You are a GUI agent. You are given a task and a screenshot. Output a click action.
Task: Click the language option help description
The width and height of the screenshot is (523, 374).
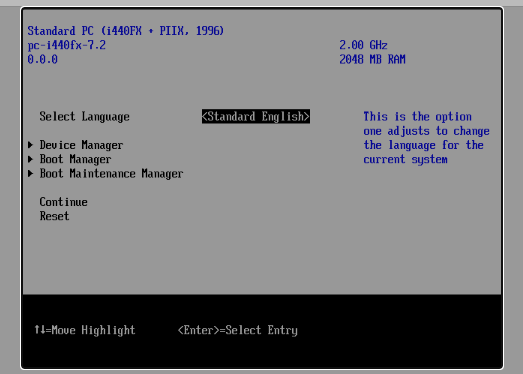click(x=426, y=138)
